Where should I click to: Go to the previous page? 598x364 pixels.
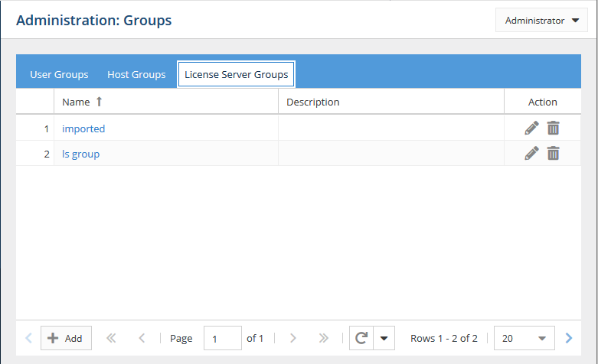pyautogui.click(x=142, y=338)
